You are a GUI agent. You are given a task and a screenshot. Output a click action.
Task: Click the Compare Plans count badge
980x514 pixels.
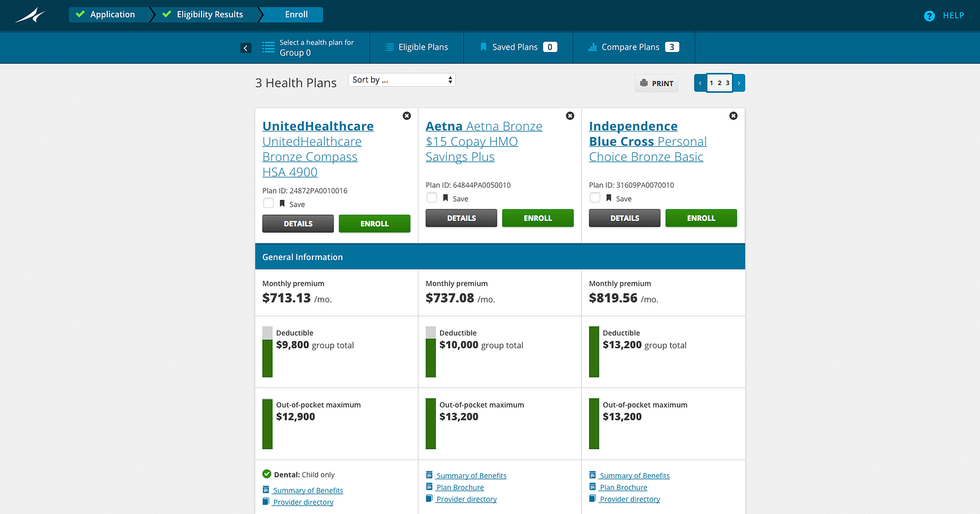(672, 47)
